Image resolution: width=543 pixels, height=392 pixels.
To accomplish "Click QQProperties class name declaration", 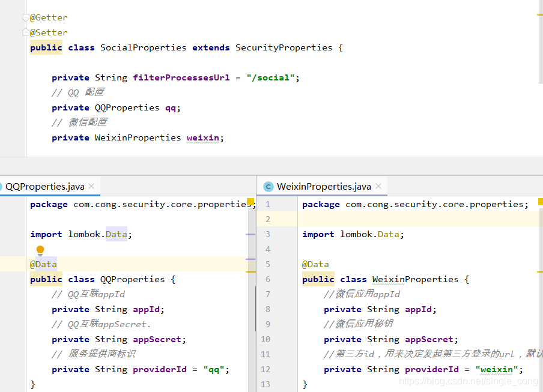I will pos(133,279).
